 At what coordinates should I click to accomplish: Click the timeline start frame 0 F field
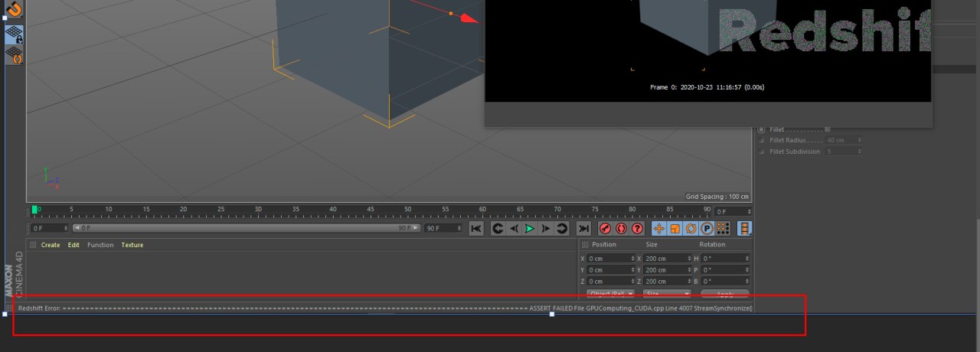coord(50,228)
